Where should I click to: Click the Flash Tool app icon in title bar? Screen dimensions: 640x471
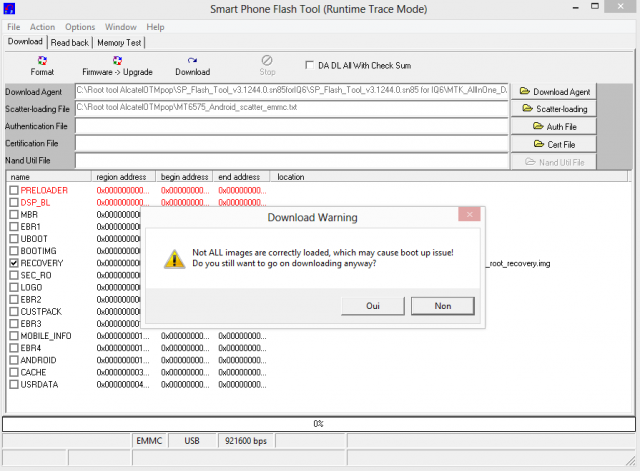click(x=9, y=8)
